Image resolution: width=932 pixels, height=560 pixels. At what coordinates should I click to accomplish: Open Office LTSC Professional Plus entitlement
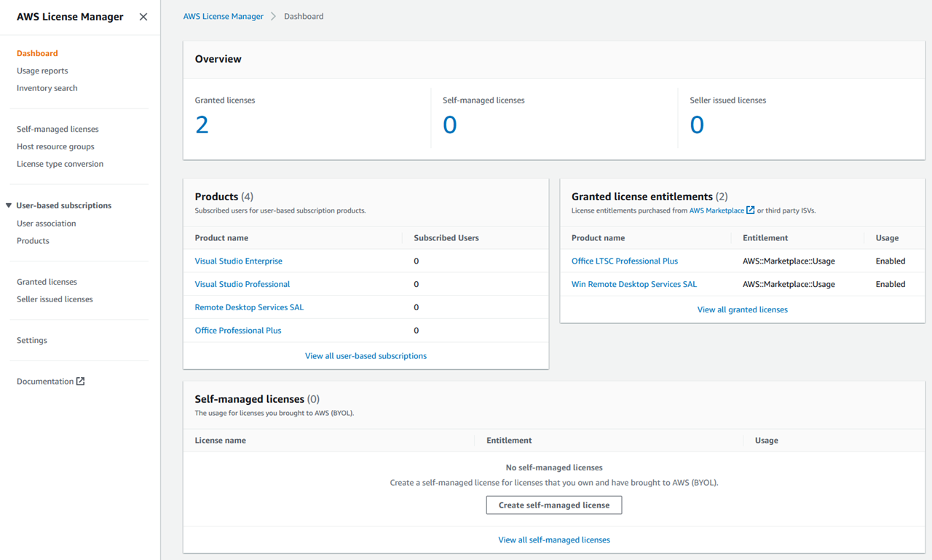coord(624,260)
